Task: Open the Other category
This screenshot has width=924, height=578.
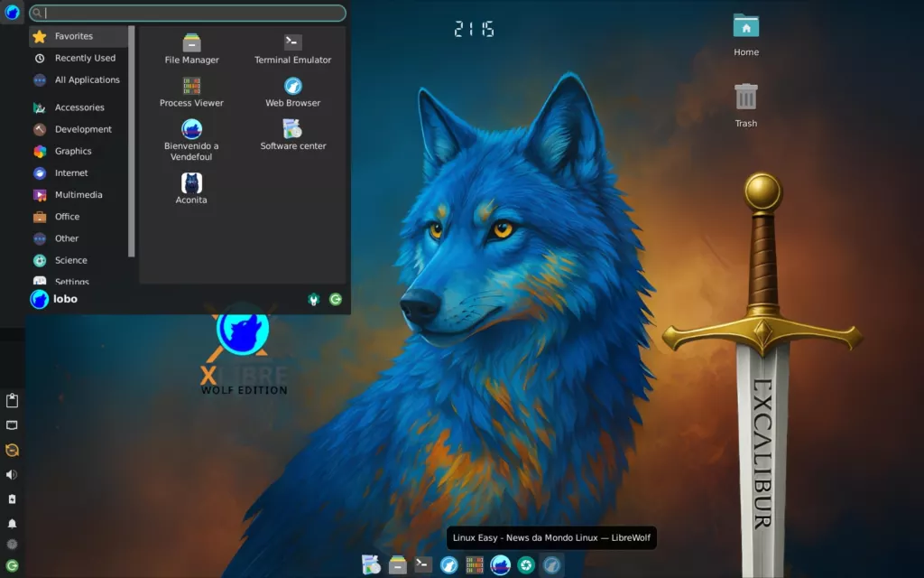Action: pyautogui.click(x=79, y=238)
